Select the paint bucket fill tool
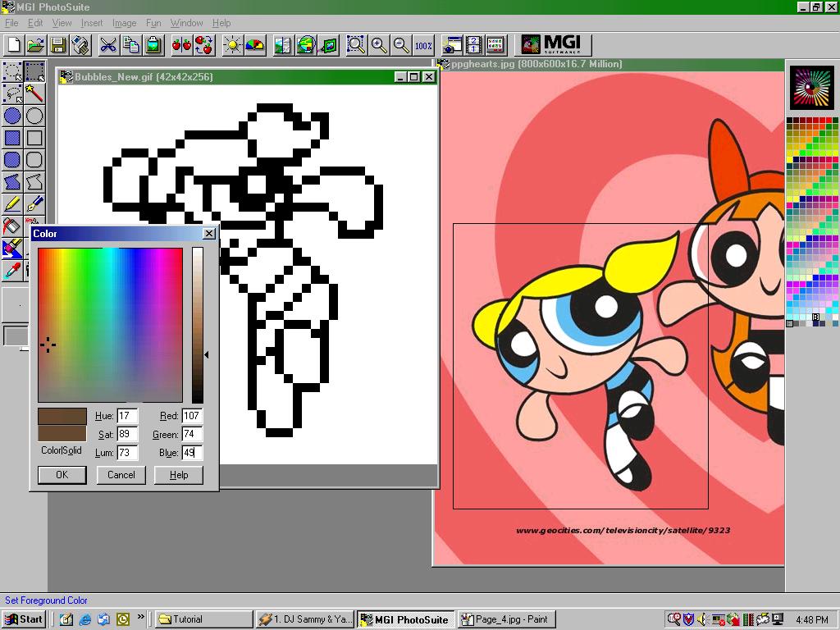Viewport: 840px width, 630px height. [x=12, y=226]
